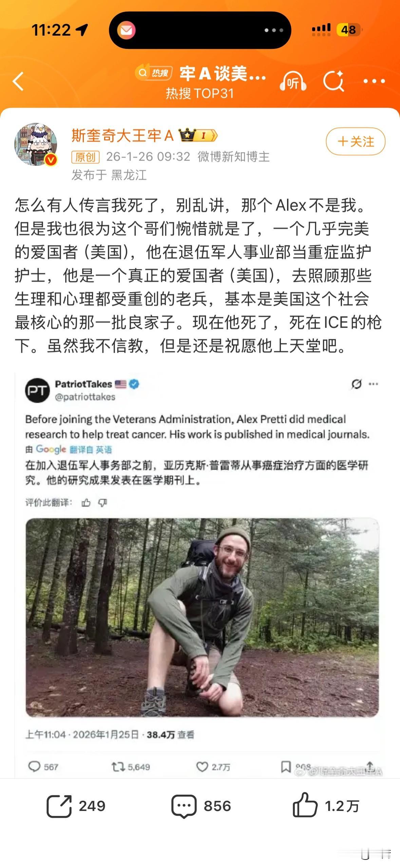The width and height of the screenshot is (400, 868).
Task: Open the listen headphones icon
Action: point(293,81)
